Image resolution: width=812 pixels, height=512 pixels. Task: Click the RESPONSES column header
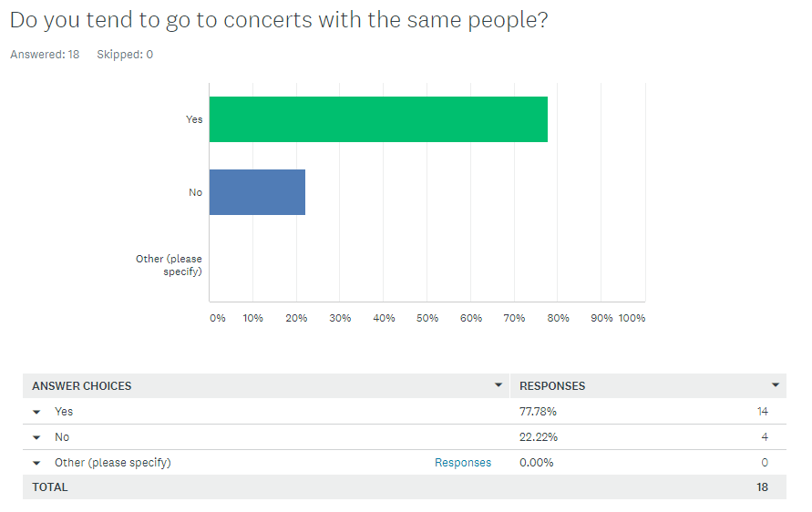(552, 385)
